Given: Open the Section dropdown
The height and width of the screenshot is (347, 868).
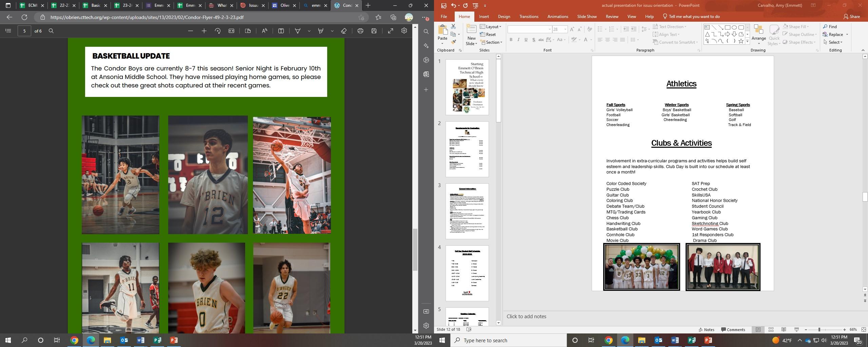Looking at the screenshot, I should 491,42.
